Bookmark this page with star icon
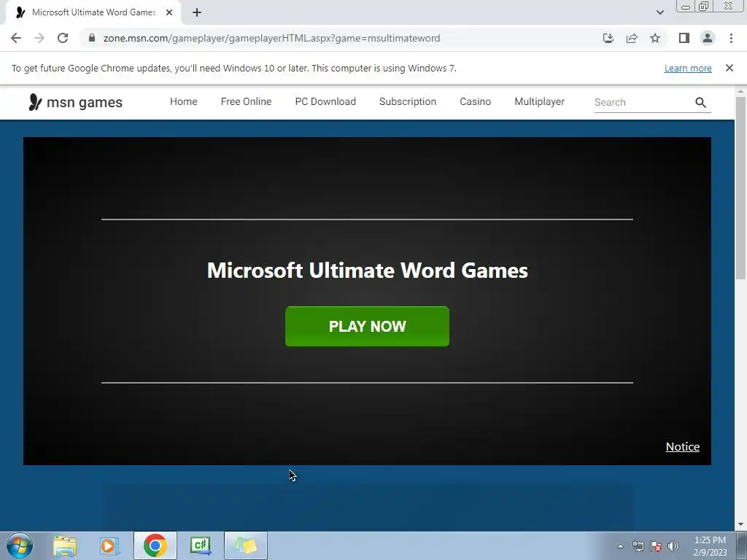747x560 pixels. (x=655, y=38)
